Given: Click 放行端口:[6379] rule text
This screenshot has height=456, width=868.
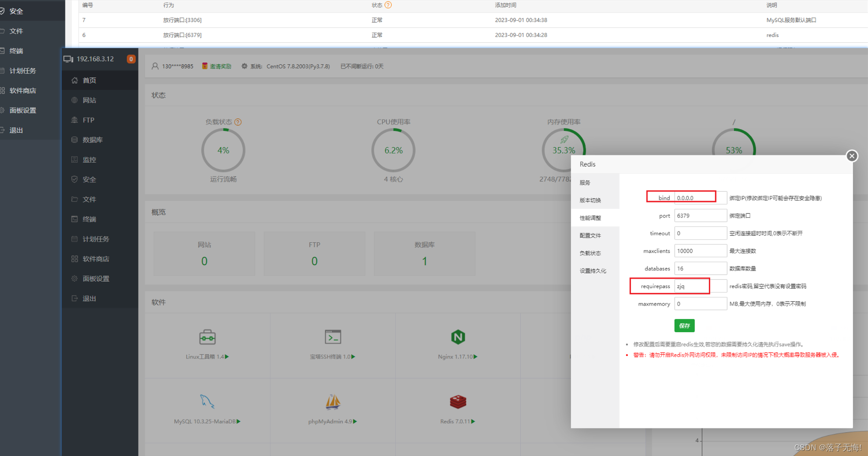Looking at the screenshot, I should 182,35.
